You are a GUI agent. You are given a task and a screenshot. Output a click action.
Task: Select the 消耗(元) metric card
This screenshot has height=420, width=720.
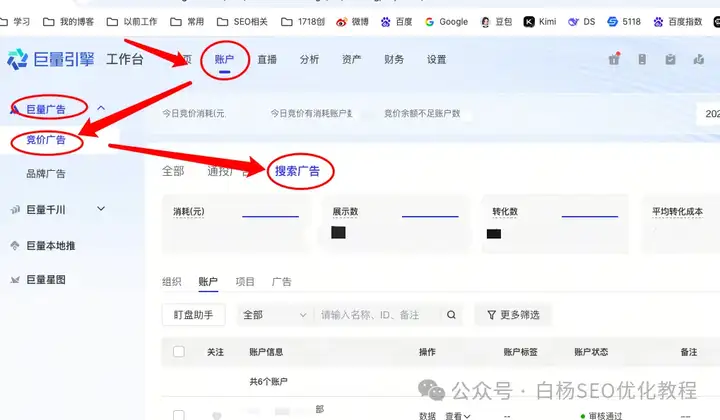click(236, 224)
